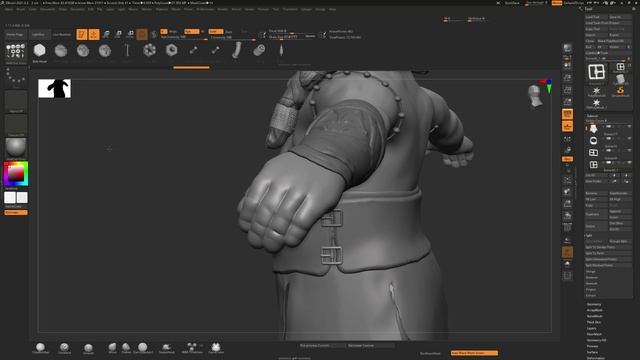Click the Duplicate subtool button
This screenshot has height=360, width=640.
coord(596,214)
